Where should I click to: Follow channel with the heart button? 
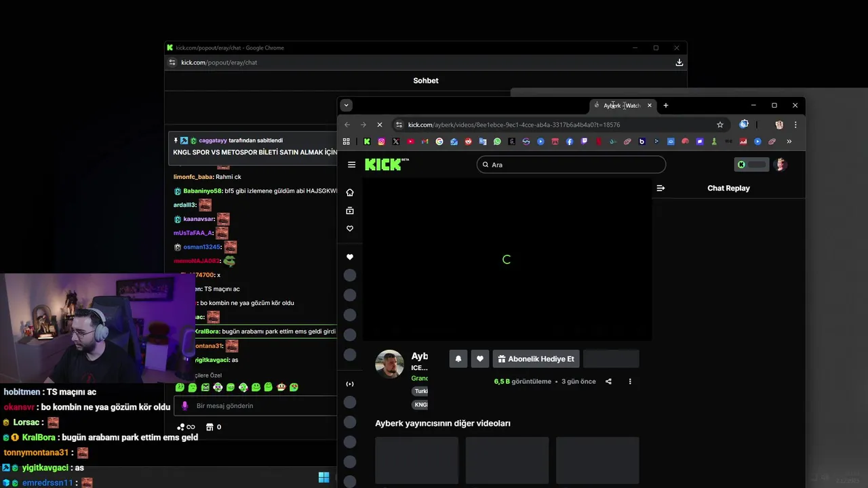tap(480, 359)
